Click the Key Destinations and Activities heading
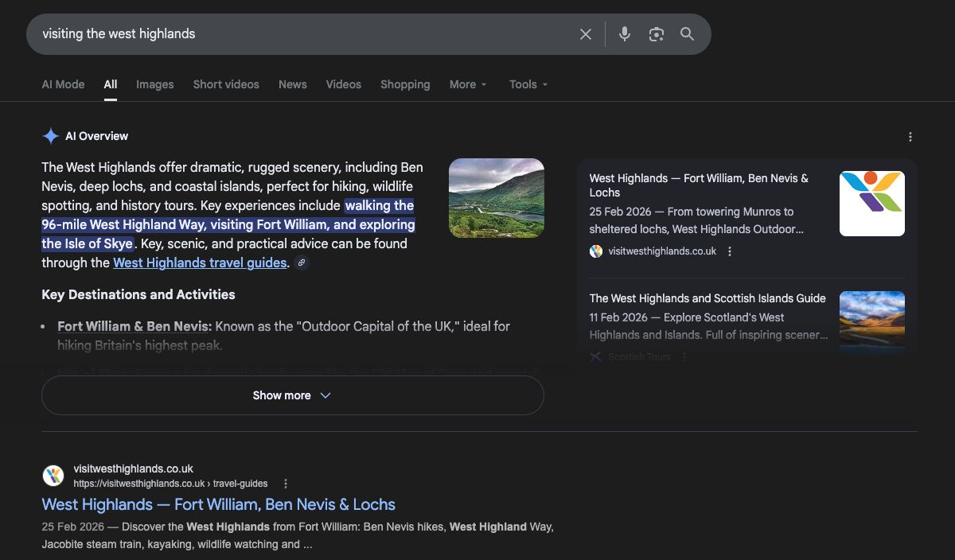The image size is (955, 560). coord(138,294)
